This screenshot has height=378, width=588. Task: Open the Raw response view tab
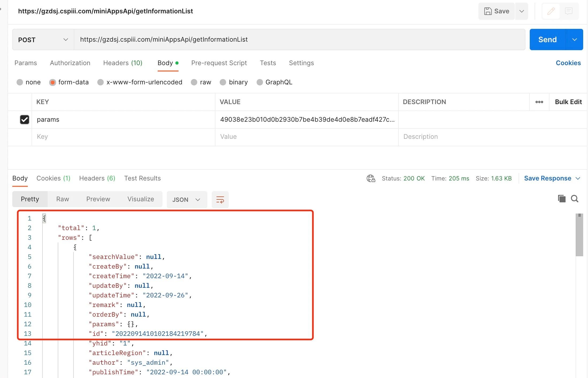point(63,199)
